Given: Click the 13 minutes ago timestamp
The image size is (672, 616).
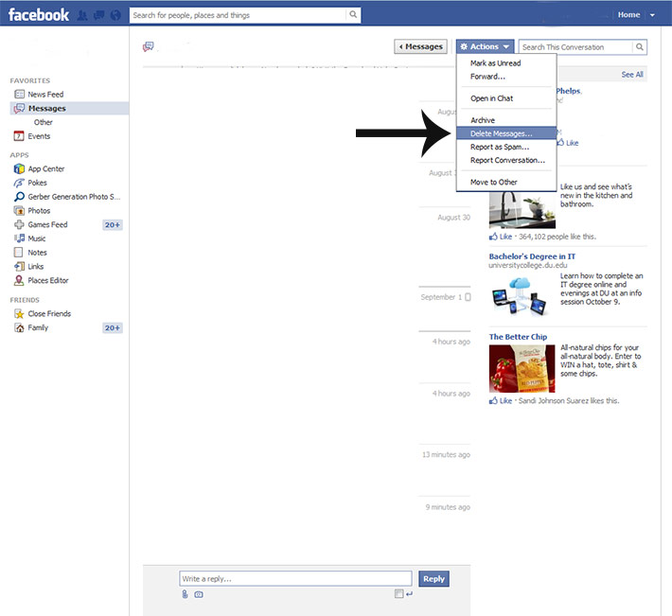Looking at the screenshot, I should (x=446, y=454).
